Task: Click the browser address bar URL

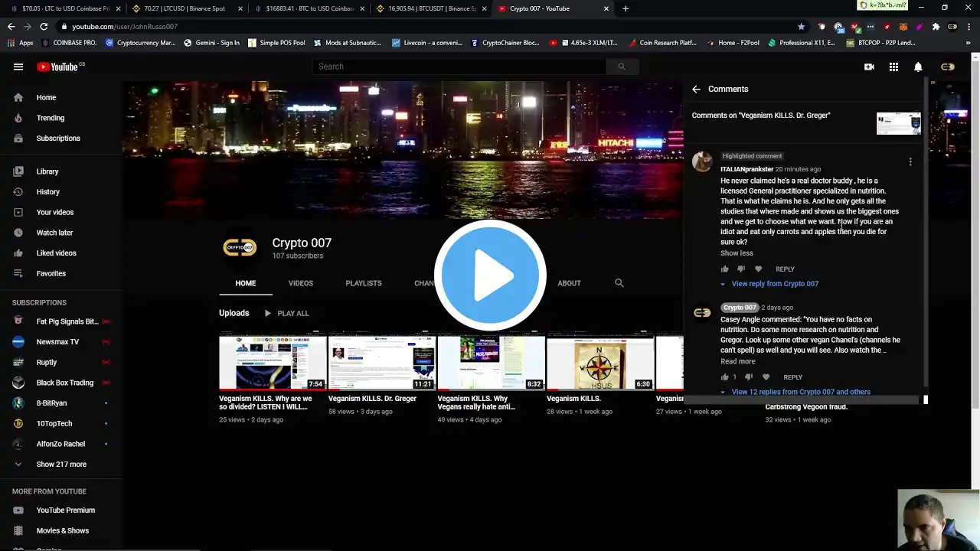Action: 125,27
